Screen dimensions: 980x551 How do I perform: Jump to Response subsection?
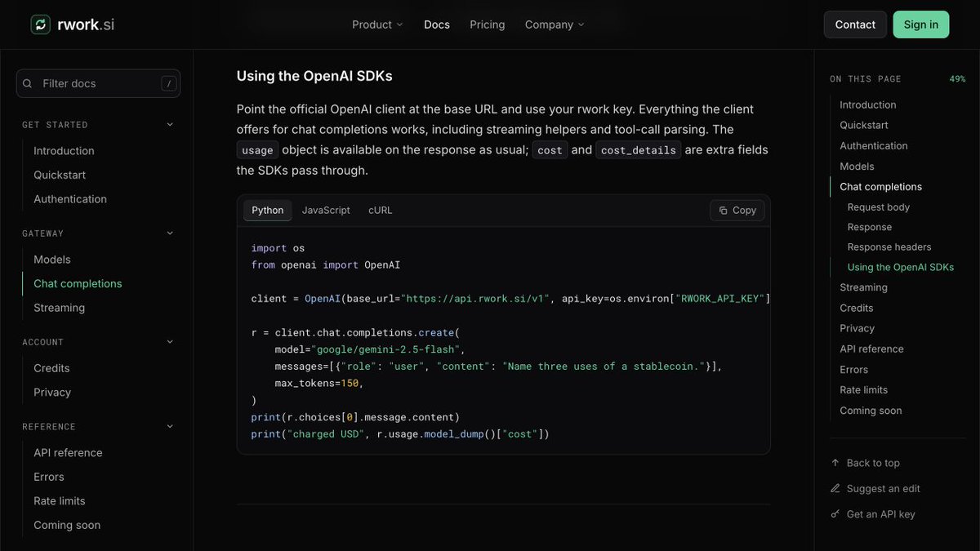point(870,227)
